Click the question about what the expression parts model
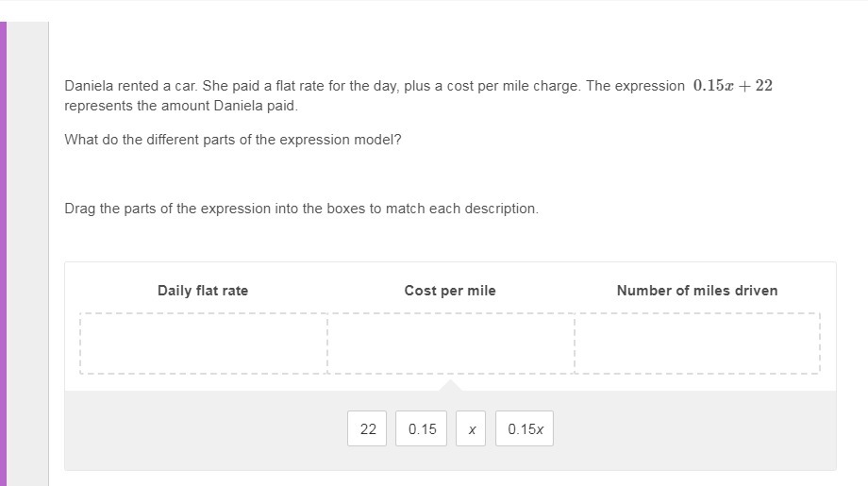Image resolution: width=868 pixels, height=486 pixels. click(x=233, y=140)
